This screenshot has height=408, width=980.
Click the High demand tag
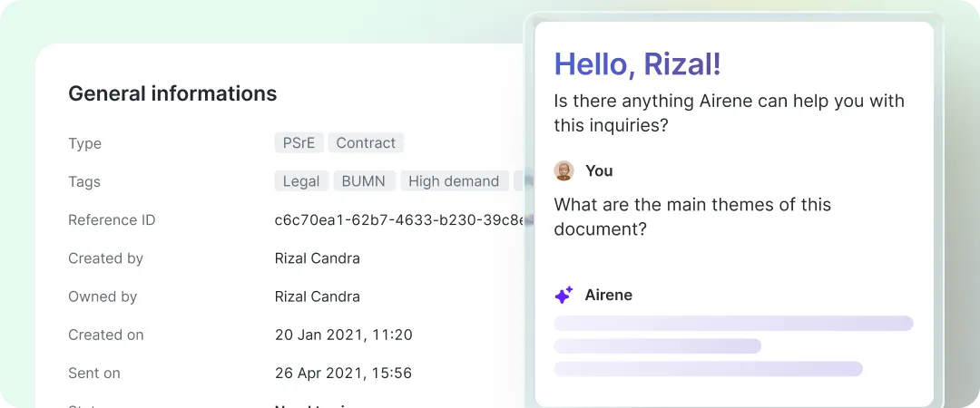point(454,181)
